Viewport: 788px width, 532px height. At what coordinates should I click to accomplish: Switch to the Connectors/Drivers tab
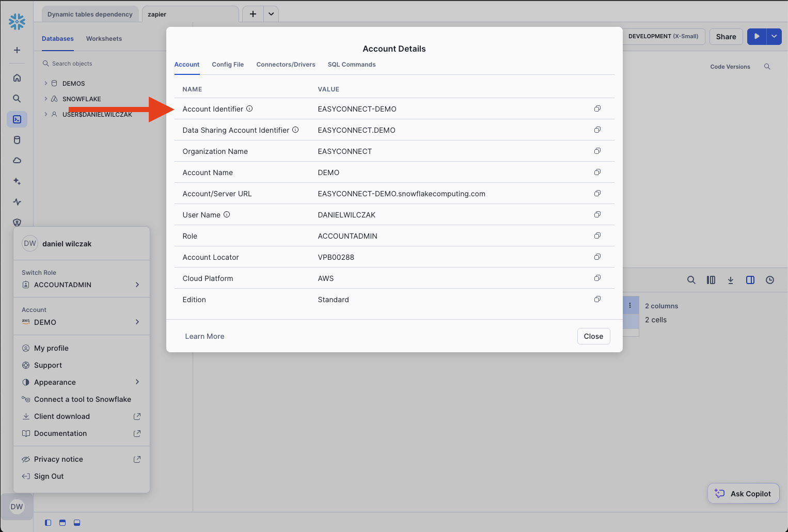click(x=286, y=65)
